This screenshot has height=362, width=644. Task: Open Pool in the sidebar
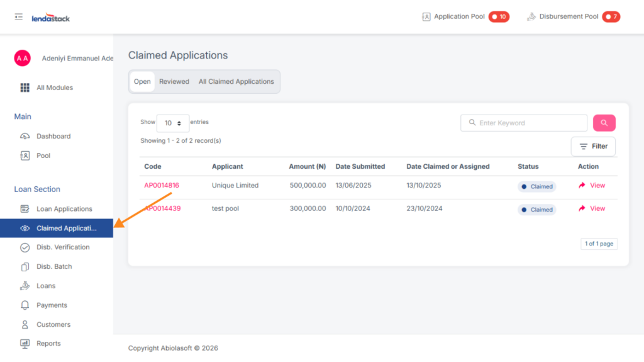(43, 156)
